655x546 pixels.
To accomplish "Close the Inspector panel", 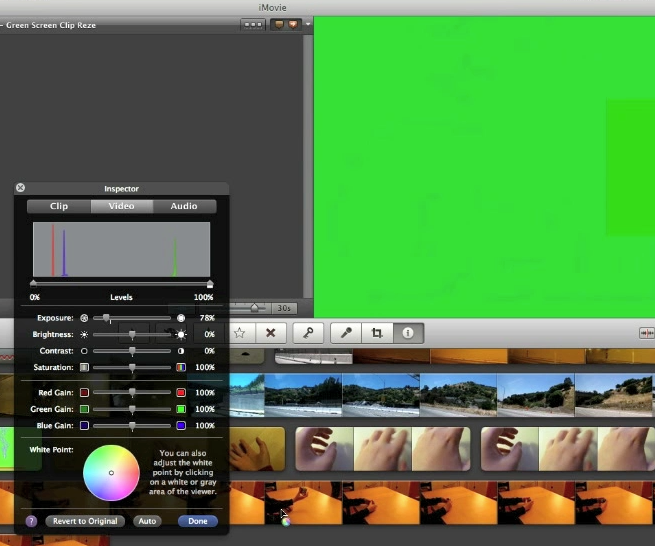I will click(21, 188).
